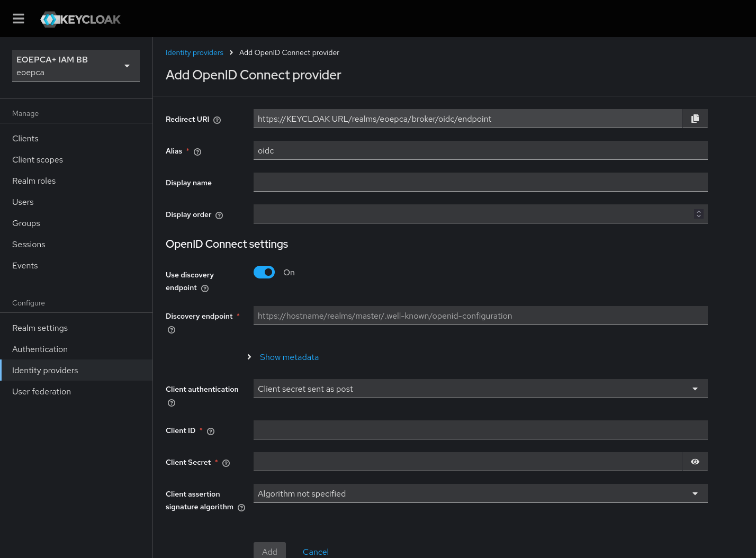Show help for Client authentication
Screen dimensions: 756x558
(172, 403)
